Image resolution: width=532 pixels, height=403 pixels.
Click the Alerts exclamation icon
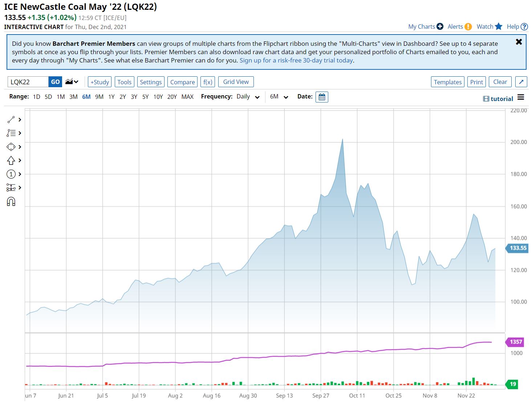468,27
